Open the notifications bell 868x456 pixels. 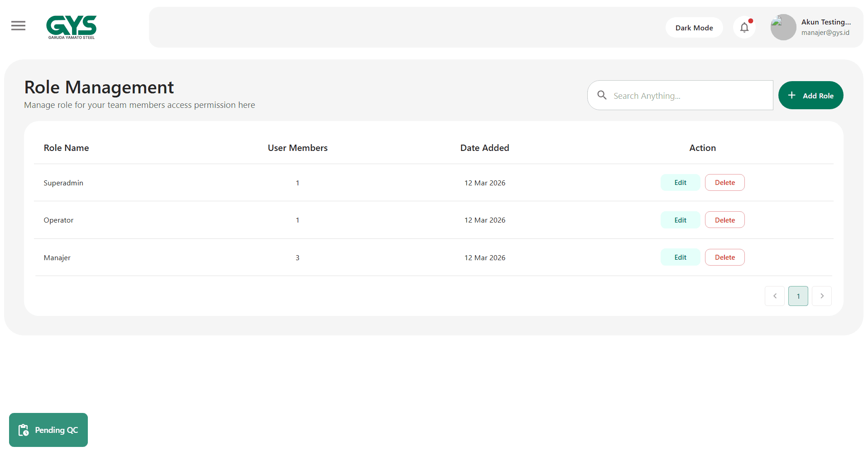click(x=744, y=28)
